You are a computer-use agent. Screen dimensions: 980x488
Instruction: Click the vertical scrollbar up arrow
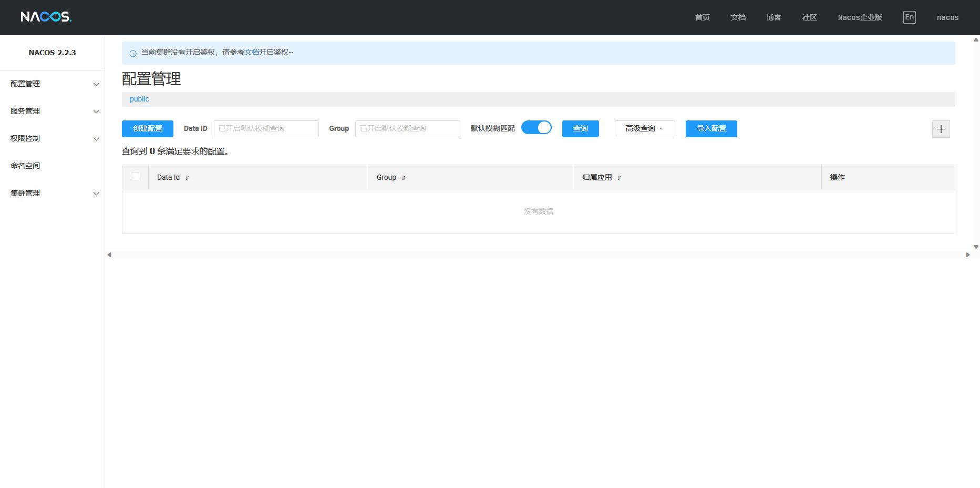pyautogui.click(x=976, y=39)
